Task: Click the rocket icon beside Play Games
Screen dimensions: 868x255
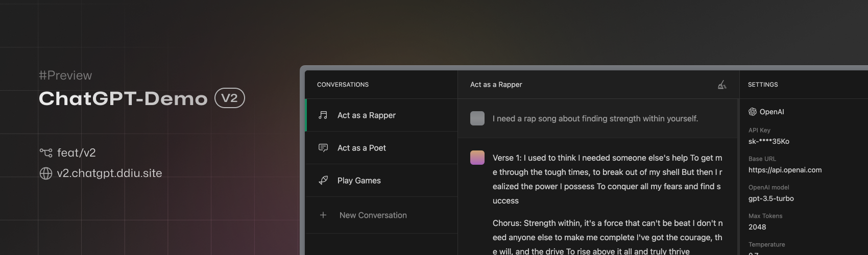Action: [323, 181]
